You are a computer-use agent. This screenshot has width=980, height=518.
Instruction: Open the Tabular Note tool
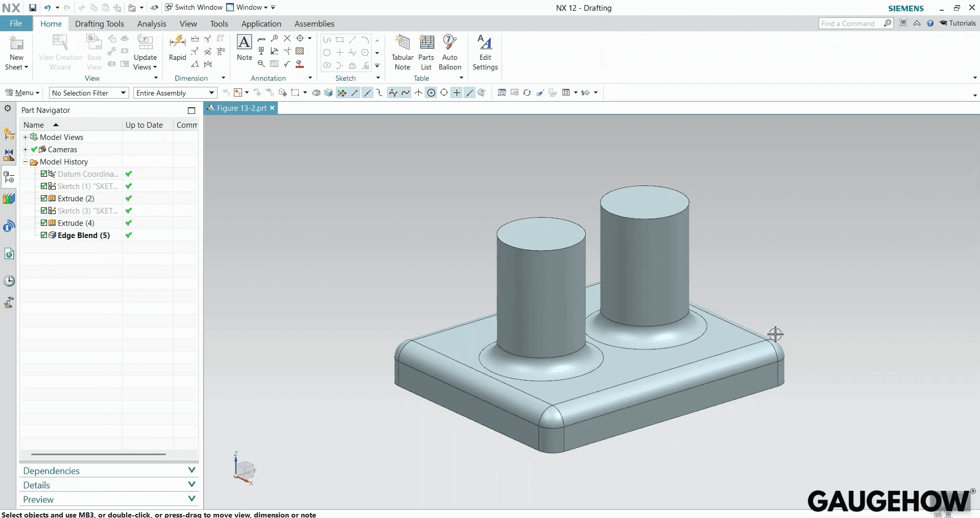pyautogui.click(x=402, y=51)
